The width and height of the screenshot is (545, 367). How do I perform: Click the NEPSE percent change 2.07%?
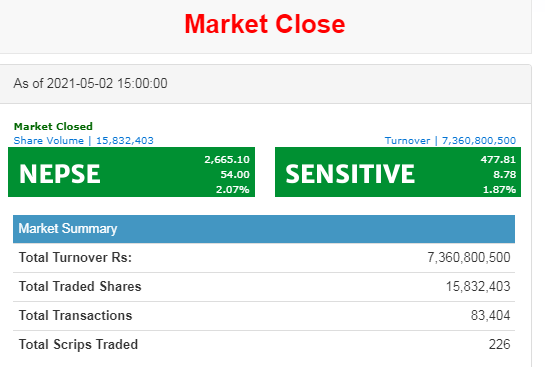(233, 189)
